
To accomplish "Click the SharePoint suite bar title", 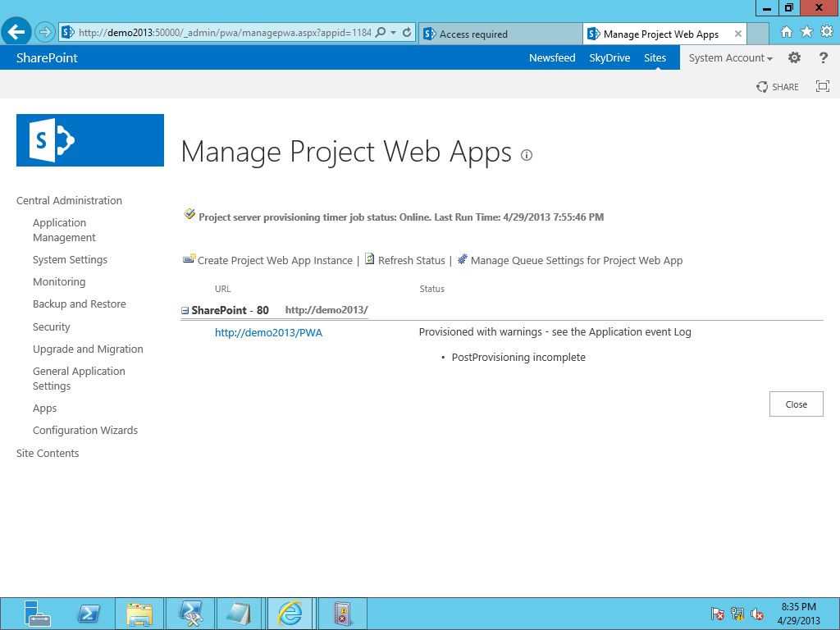I will [x=47, y=58].
